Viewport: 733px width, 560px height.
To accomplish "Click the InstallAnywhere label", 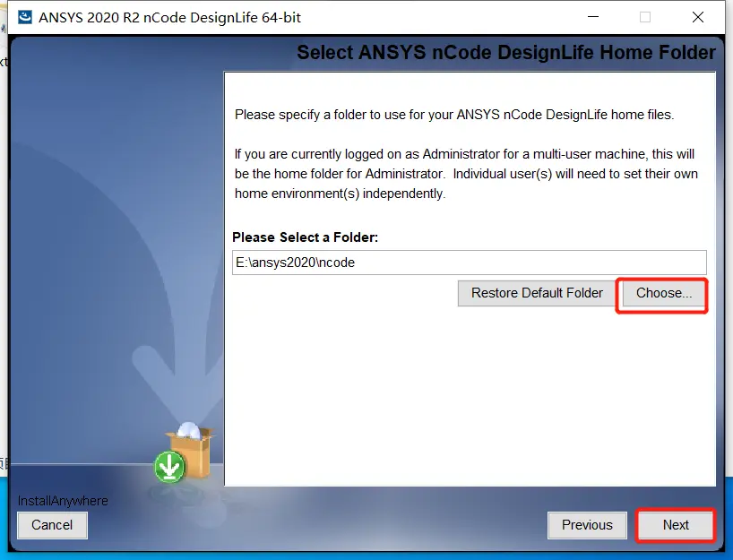I will [63, 501].
